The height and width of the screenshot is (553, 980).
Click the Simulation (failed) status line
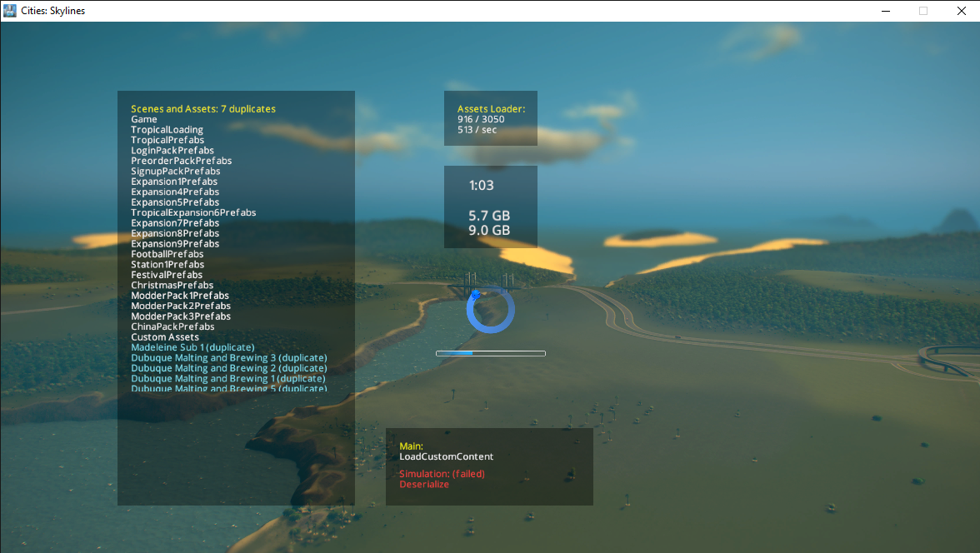pyautogui.click(x=442, y=473)
